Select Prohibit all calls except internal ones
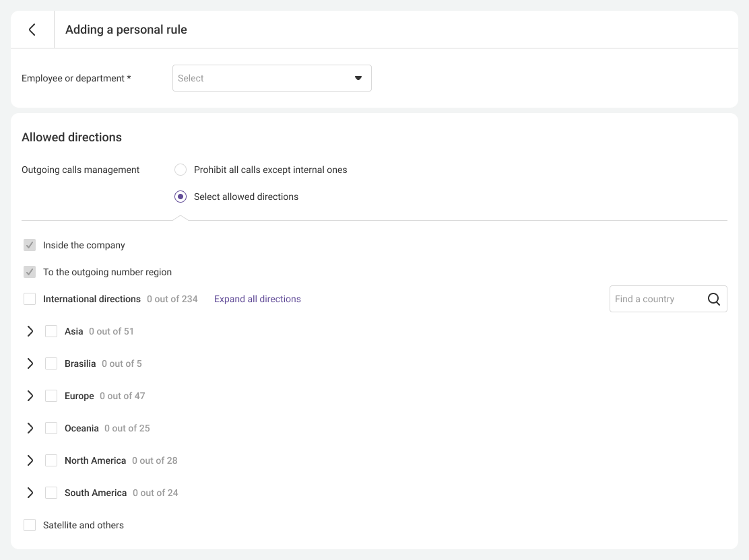This screenshot has width=749, height=560. tap(181, 170)
